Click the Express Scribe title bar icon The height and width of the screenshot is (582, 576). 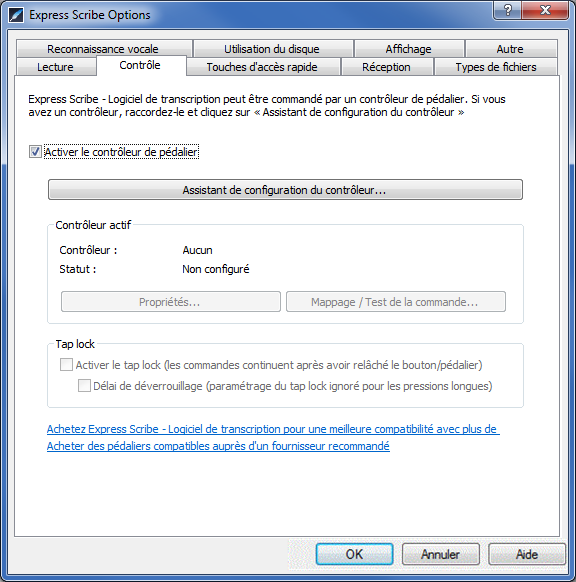point(16,15)
